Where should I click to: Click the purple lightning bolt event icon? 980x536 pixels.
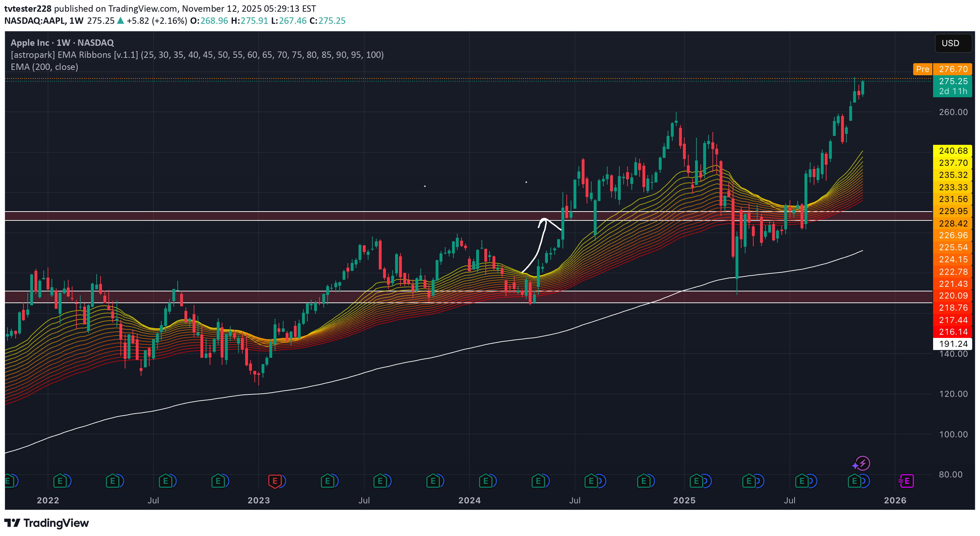tap(863, 463)
